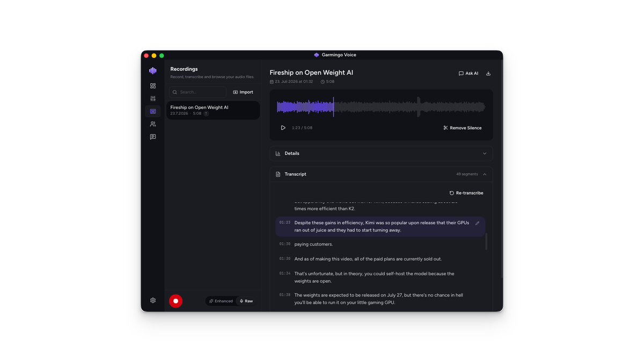Click the calendar icon next to the date
The image size is (644, 362).
point(272,82)
